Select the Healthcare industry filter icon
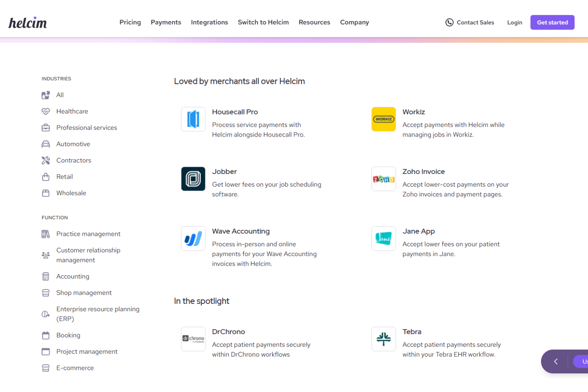Viewport: 588px width, 392px height. click(46, 111)
